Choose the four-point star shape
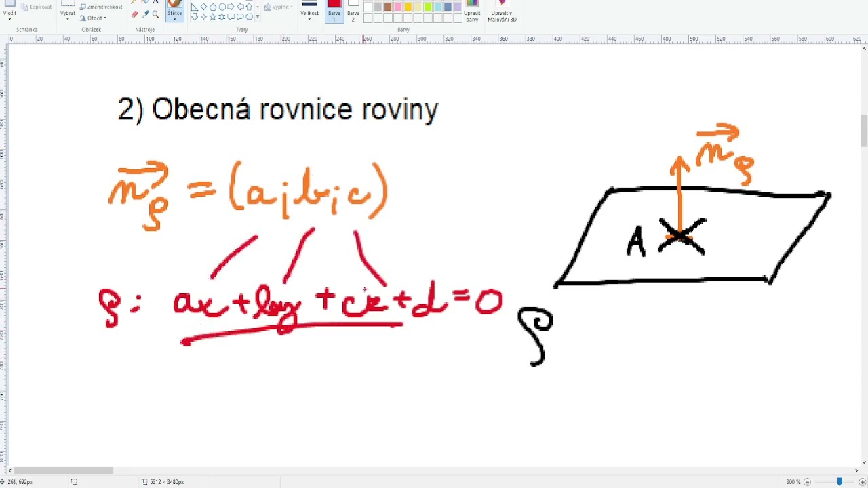868x488 pixels. pyautogui.click(x=203, y=16)
